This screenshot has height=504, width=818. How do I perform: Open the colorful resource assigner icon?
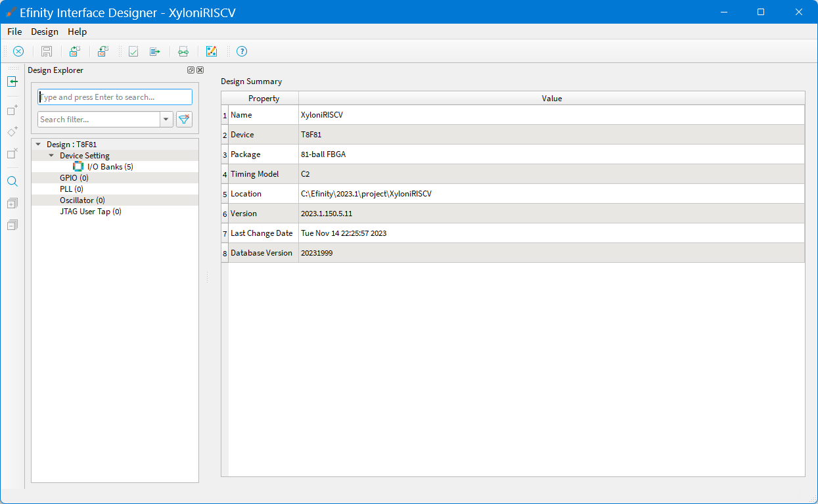[212, 51]
